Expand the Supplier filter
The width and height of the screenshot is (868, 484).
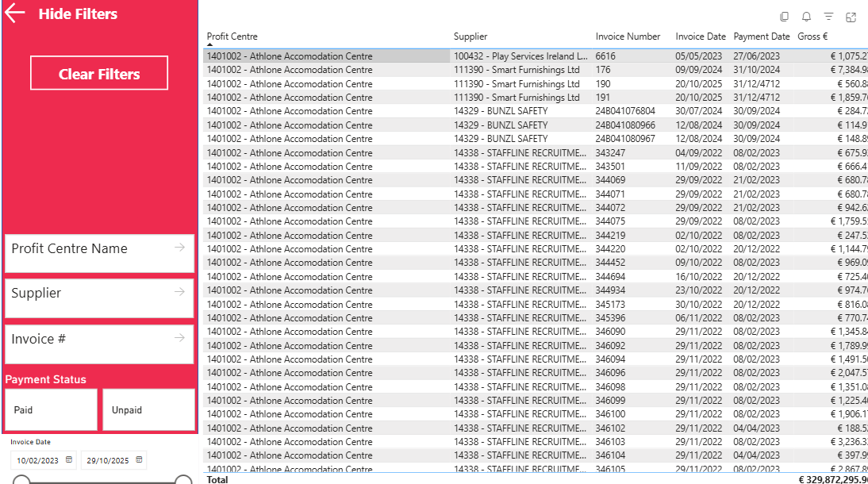(180, 292)
